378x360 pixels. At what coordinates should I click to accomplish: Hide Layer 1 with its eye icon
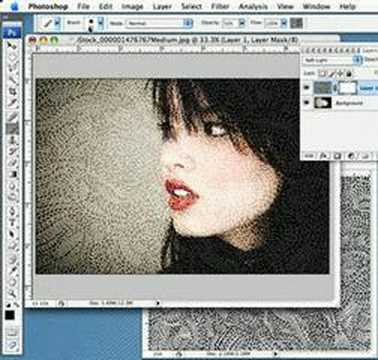tap(307, 88)
